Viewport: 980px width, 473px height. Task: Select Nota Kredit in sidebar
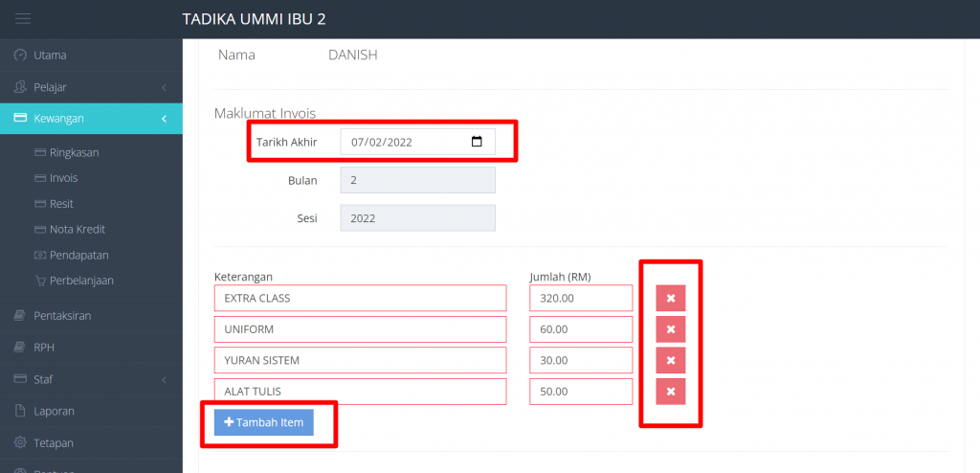coord(77,230)
